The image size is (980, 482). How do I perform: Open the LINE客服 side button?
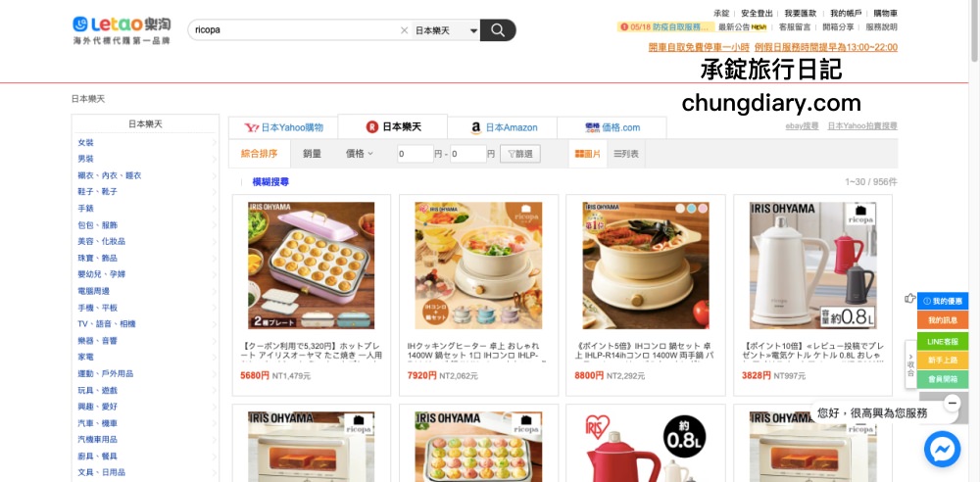pyautogui.click(x=943, y=341)
